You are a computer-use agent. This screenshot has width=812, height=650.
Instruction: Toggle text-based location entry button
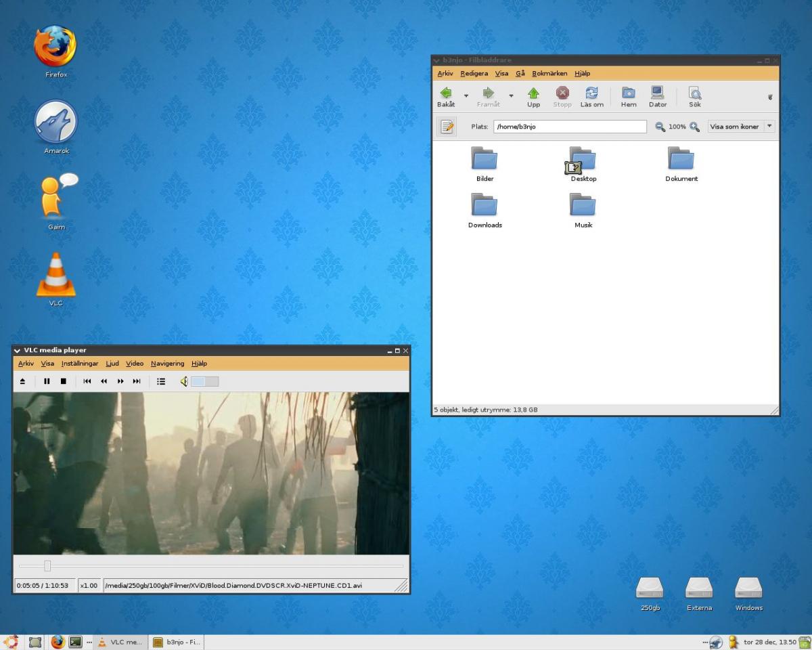pyautogui.click(x=447, y=127)
